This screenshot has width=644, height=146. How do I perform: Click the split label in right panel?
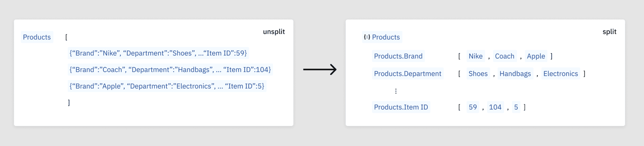(609, 32)
